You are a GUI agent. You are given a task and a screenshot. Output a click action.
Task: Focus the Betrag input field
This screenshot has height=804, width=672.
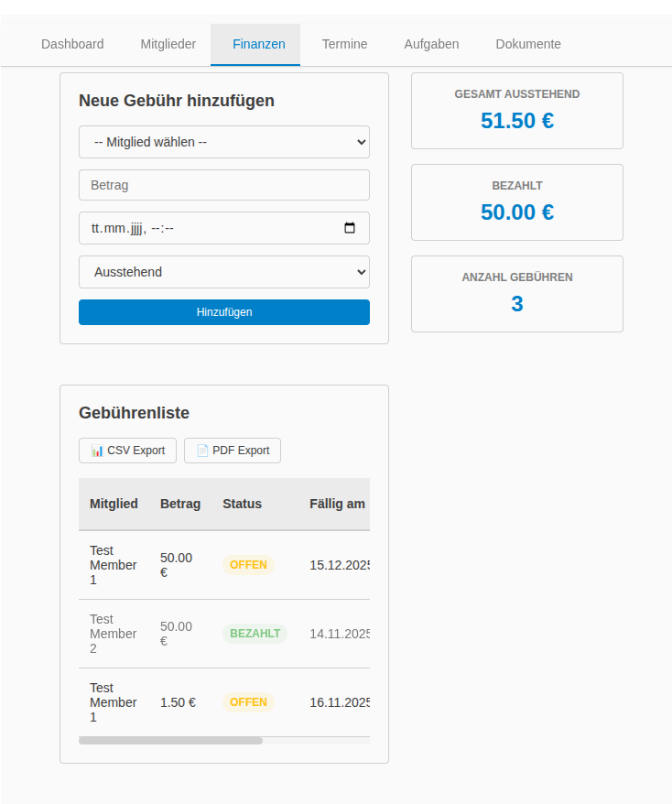[223, 185]
